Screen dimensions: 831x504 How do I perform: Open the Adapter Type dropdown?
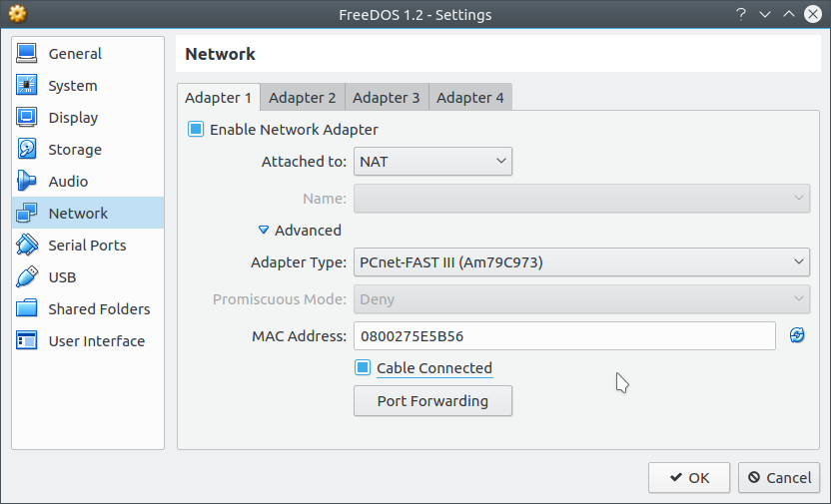coord(581,262)
